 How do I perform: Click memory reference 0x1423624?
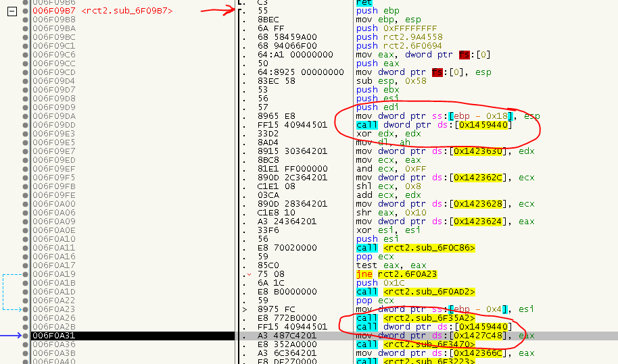(x=478, y=222)
